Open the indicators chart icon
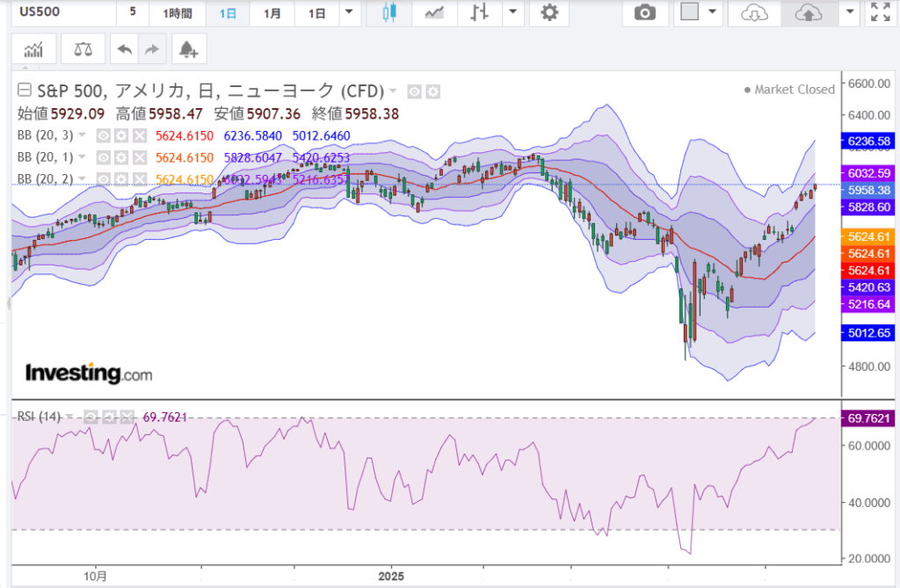Viewport: 900px width, 588px height. (33, 49)
